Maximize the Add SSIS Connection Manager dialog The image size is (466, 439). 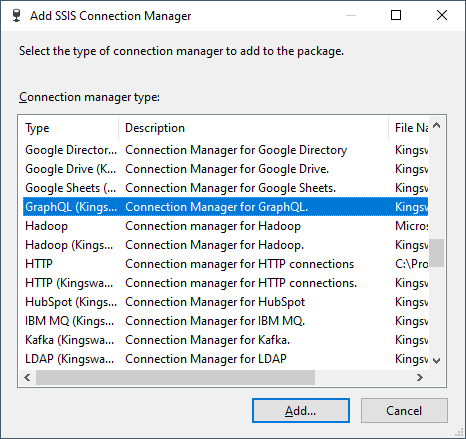[396, 15]
